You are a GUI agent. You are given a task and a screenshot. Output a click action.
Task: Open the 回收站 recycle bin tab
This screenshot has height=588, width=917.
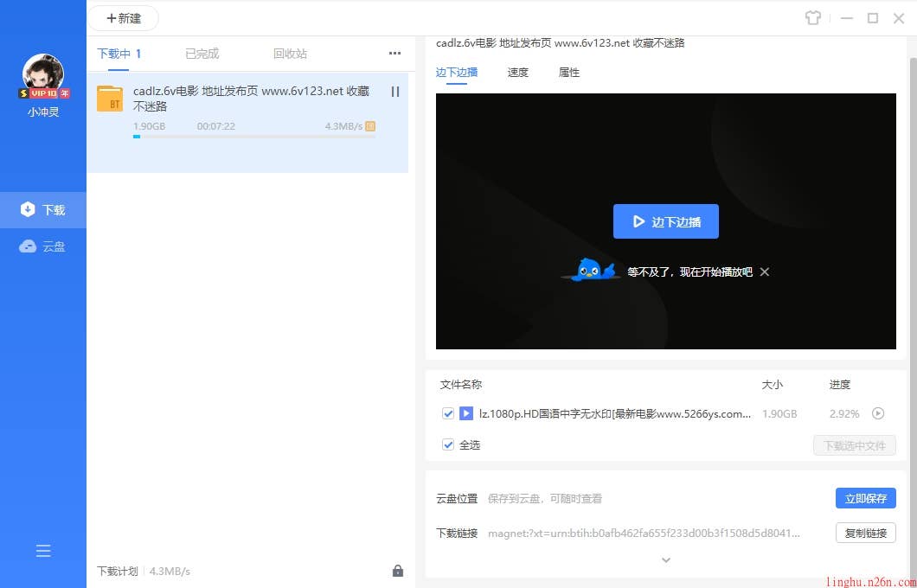pos(290,54)
